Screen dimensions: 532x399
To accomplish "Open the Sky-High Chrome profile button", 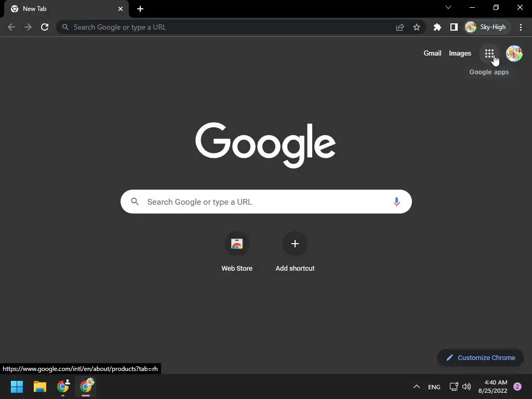I will (x=487, y=27).
